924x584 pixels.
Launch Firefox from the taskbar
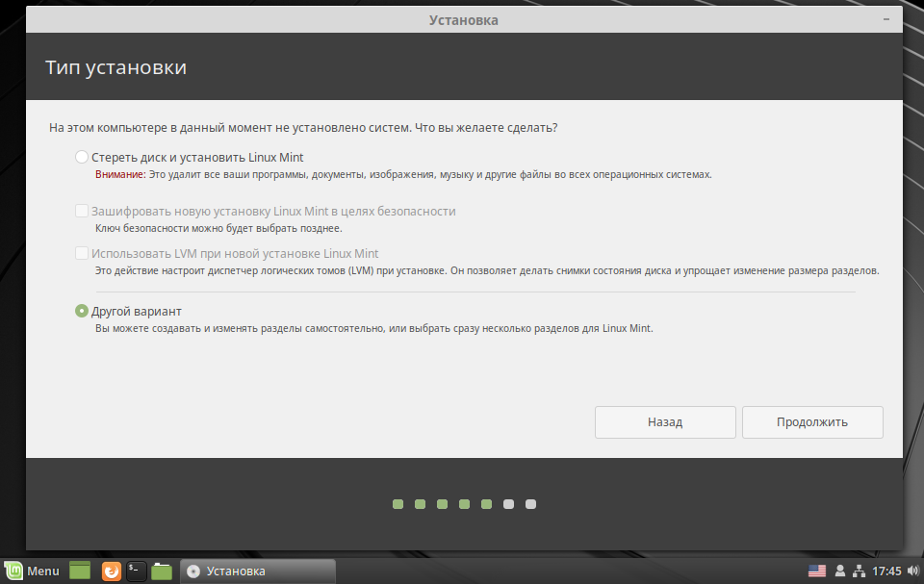pyautogui.click(x=111, y=571)
